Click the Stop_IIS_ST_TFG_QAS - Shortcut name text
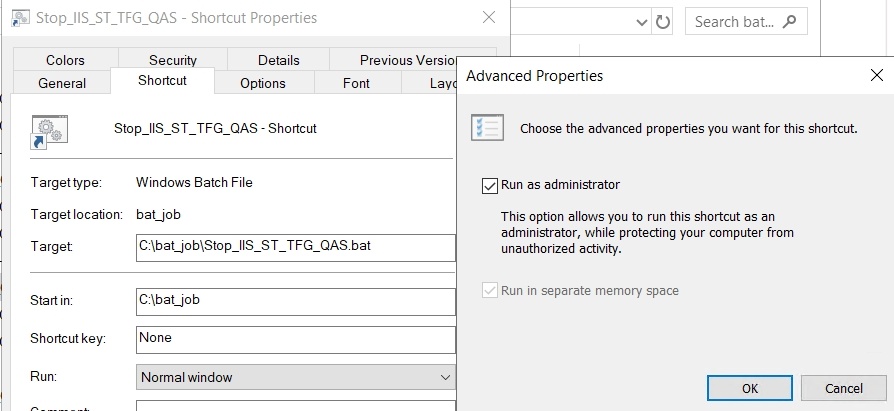Viewport: 894px width, 411px height. click(215, 128)
